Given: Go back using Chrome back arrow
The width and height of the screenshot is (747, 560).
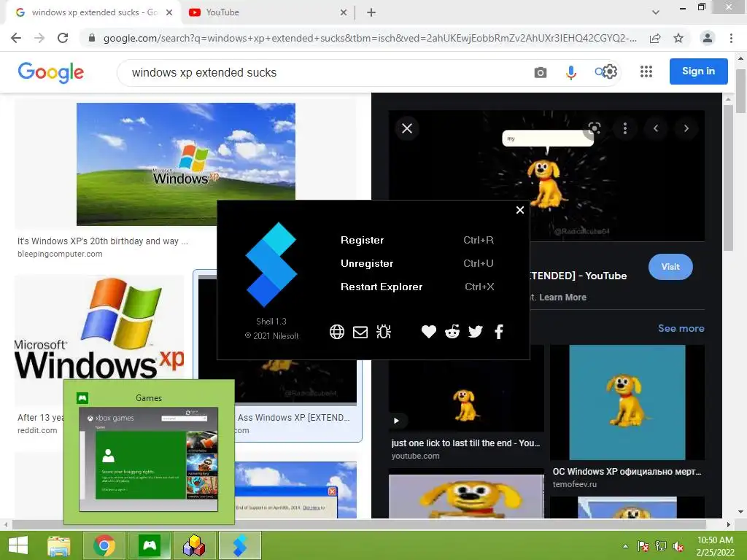Looking at the screenshot, I should click(16, 38).
